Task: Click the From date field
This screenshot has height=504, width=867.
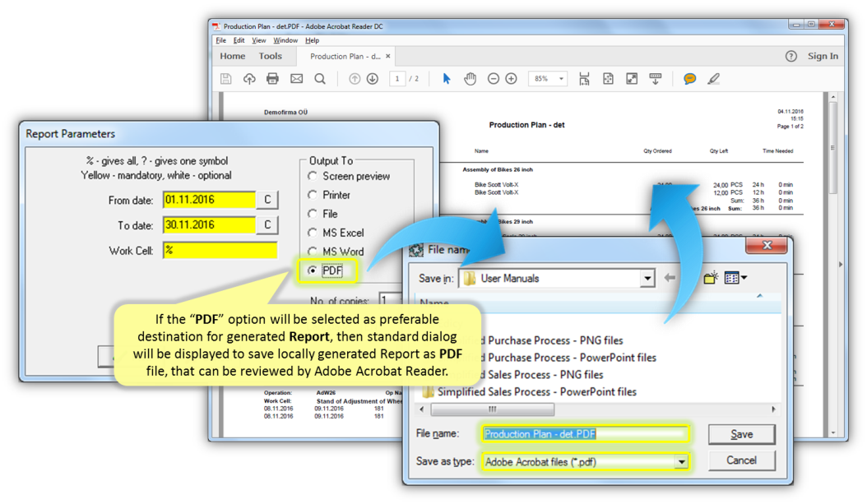Action: [x=210, y=200]
